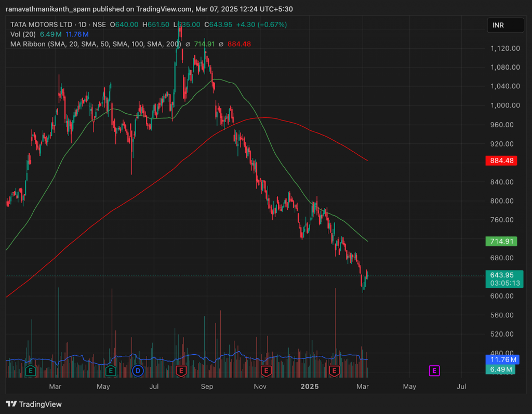Screen dimensions: 532x414
Task: Click the red E earnings marker near Sep
Action: pyautogui.click(x=181, y=371)
